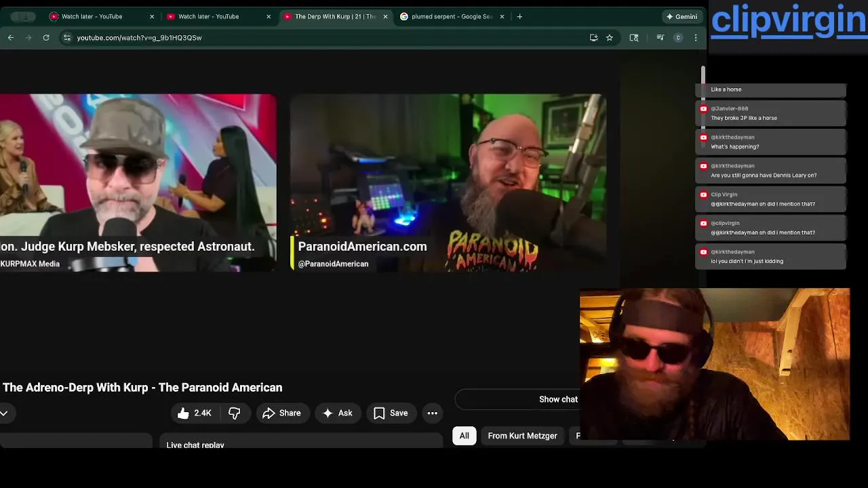
Task: Close the first Watch later tab
Action: 152,16
